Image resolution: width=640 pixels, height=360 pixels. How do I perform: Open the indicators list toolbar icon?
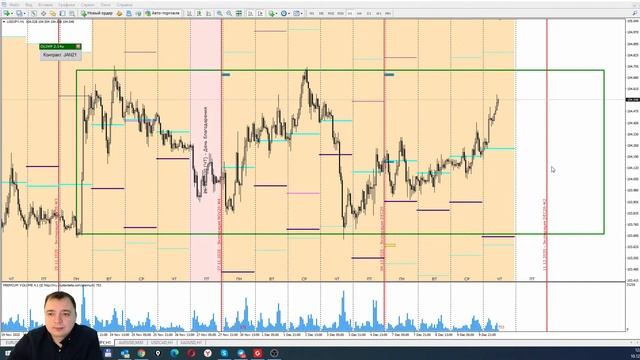click(271, 13)
